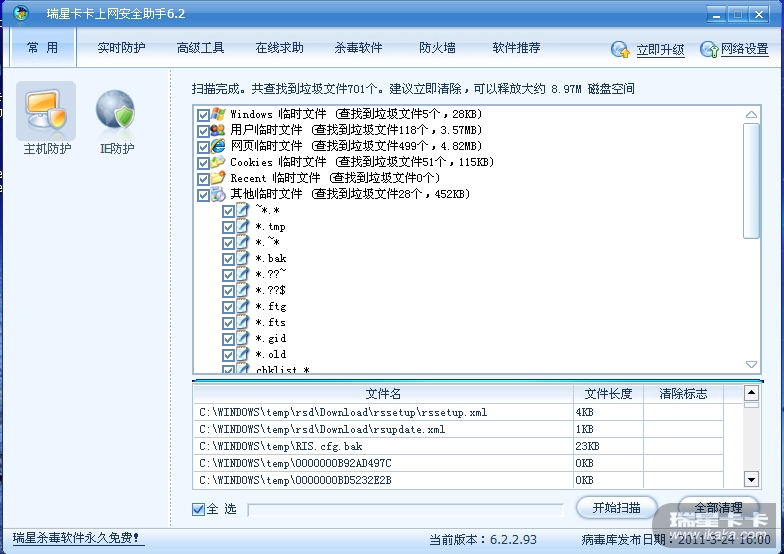Sort by 文件名 column header
The width and height of the screenshot is (784, 554).
pyautogui.click(x=383, y=394)
